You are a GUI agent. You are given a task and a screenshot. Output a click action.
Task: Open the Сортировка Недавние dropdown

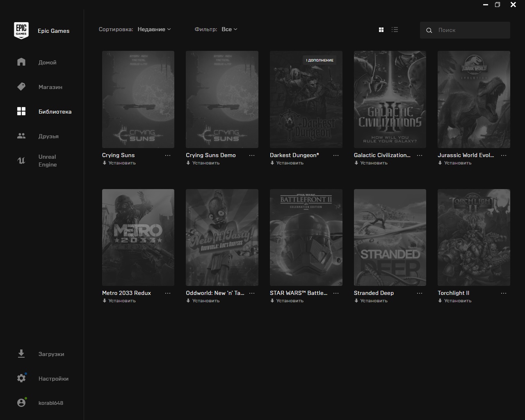[154, 29]
